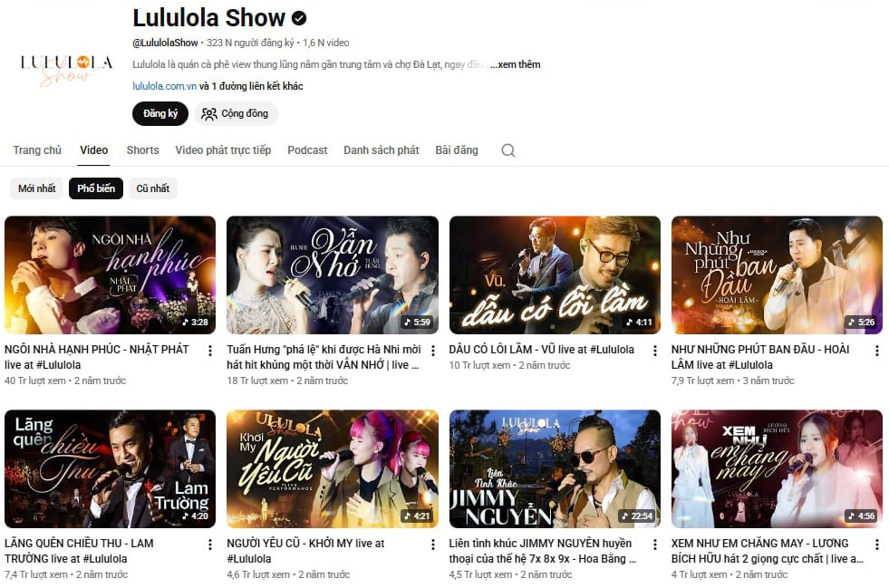Click the Cộng đồng community button
The width and height of the screenshot is (889, 588).
236,113
